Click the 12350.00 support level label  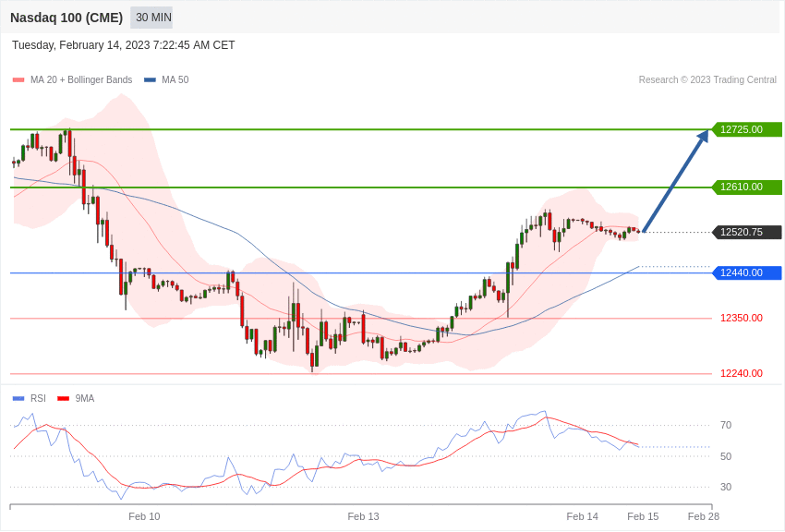(742, 319)
